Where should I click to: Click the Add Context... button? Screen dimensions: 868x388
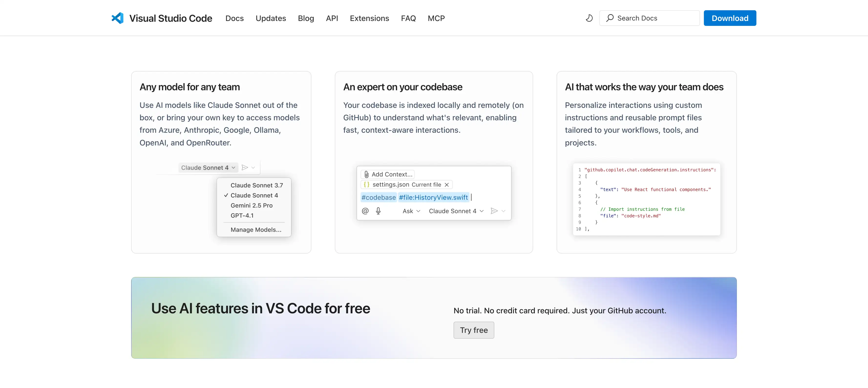pyautogui.click(x=388, y=174)
